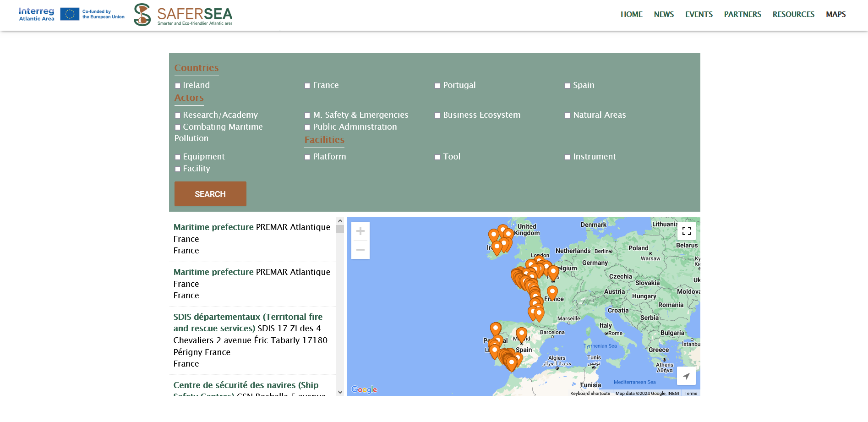Click the SAFERSEA logo

(183, 15)
